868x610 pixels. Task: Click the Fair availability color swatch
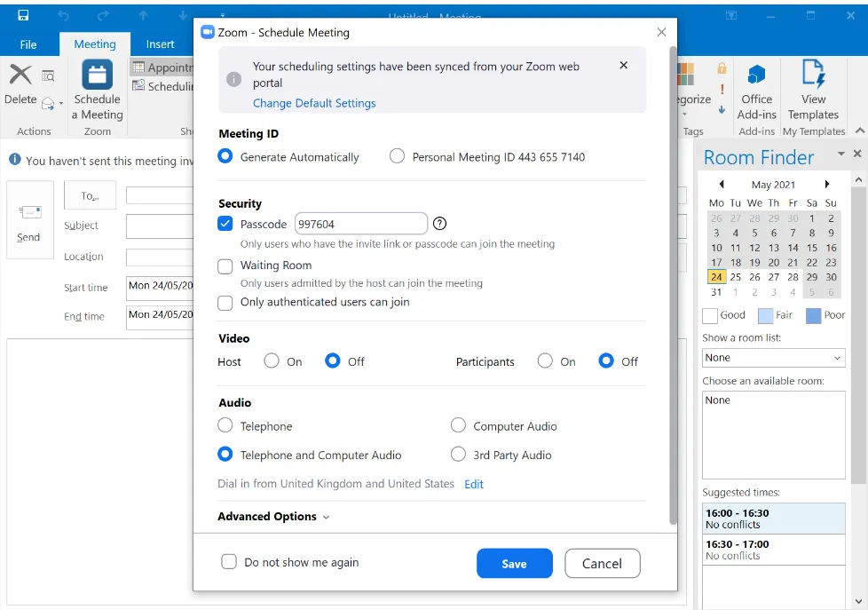765,316
